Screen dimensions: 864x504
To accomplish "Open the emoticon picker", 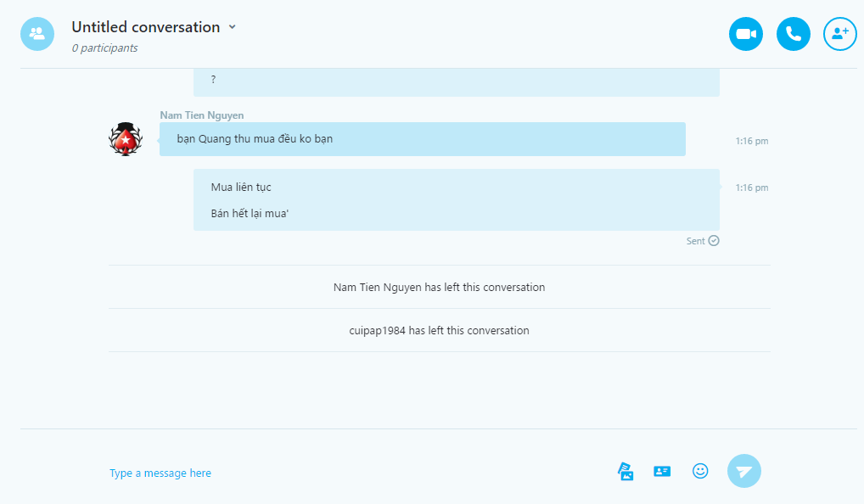I will pyautogui.click(x=700, y=471).
